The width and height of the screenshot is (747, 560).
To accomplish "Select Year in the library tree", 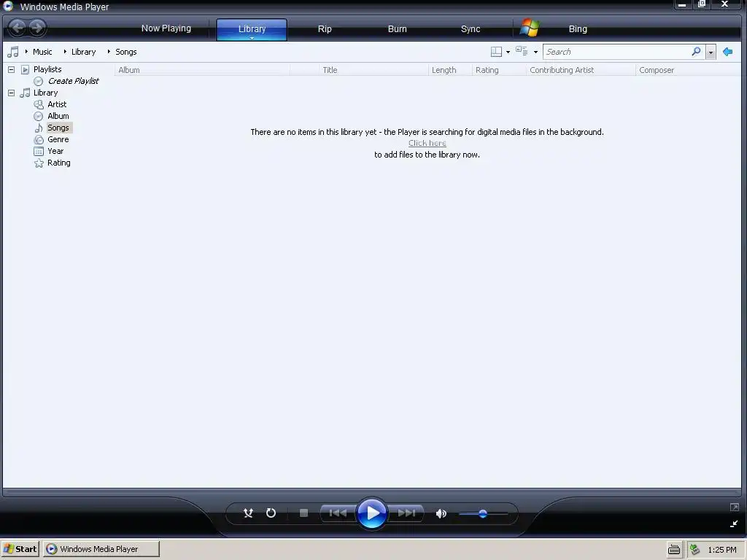I will tap(55, 151).
